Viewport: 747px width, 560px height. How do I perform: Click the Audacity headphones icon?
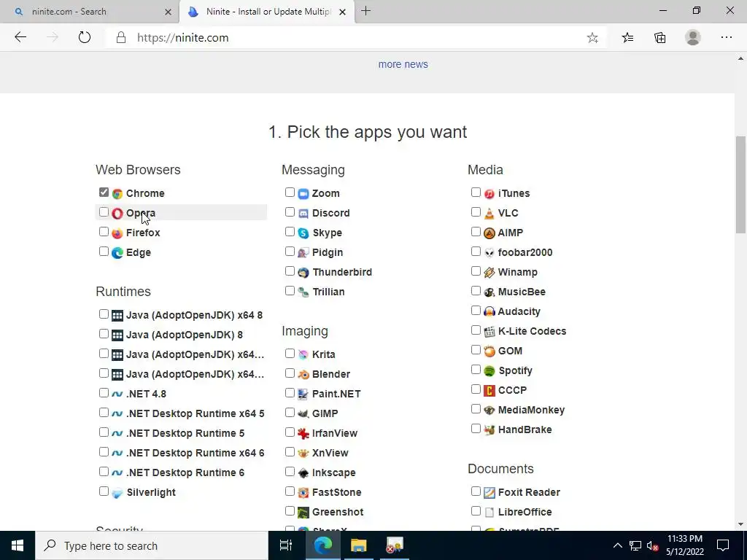[489, 312]
